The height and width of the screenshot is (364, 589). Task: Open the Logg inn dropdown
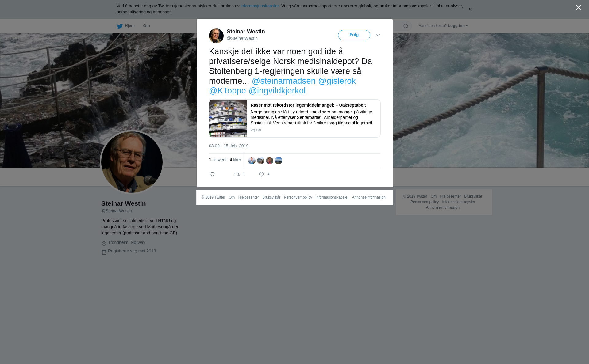458,26
